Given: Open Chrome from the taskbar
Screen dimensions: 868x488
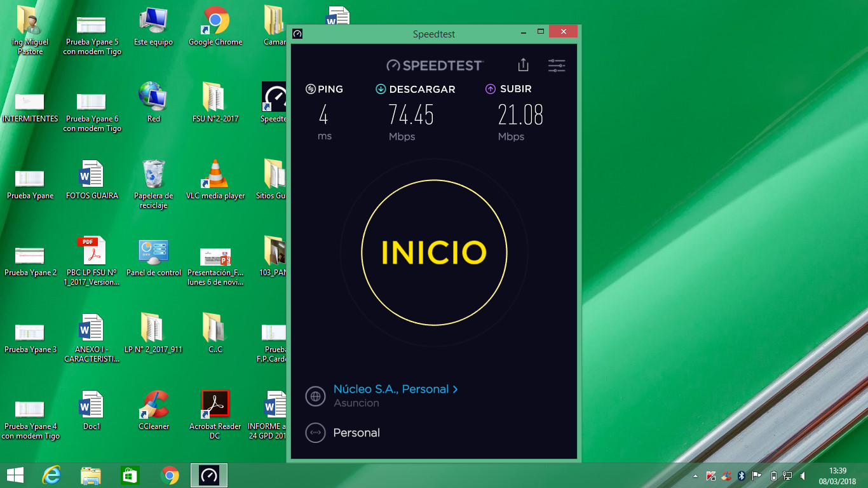Looking at the screenshot, I should pos(170,475).
